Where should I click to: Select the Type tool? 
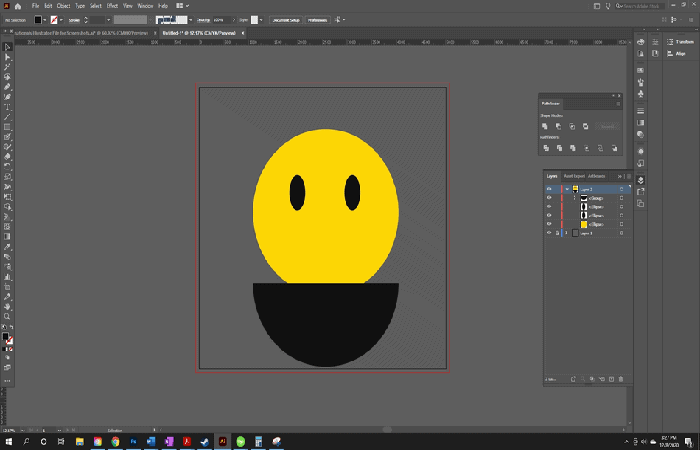click(7, 107)
